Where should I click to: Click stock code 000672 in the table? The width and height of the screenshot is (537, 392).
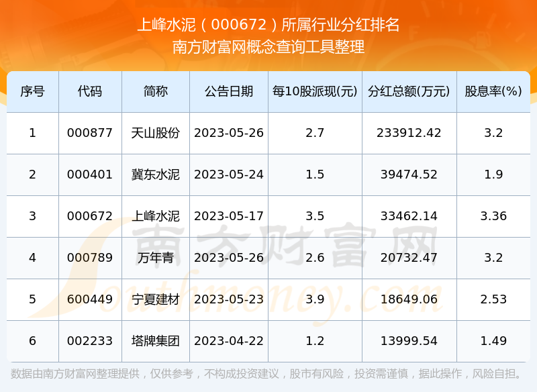(x=90, y=216)
